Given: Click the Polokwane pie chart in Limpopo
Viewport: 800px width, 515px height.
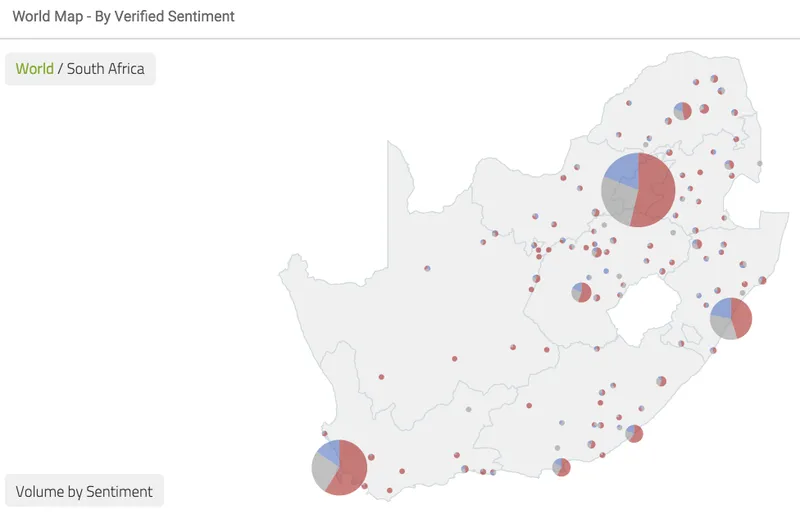Looking at the screenshot, I should click(683, 111).
